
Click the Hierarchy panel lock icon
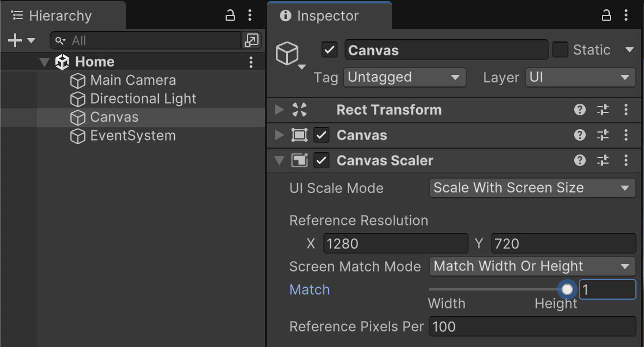pyautogui.click(x=230, y=16)
